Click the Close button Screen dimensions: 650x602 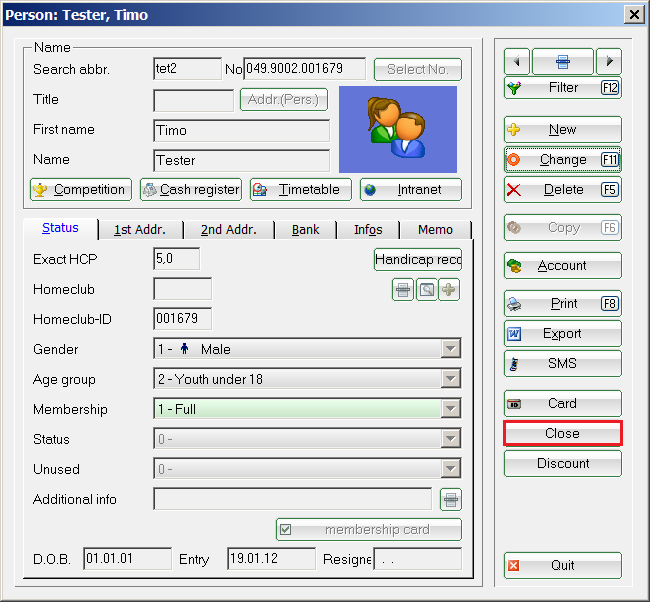[563, 433]
